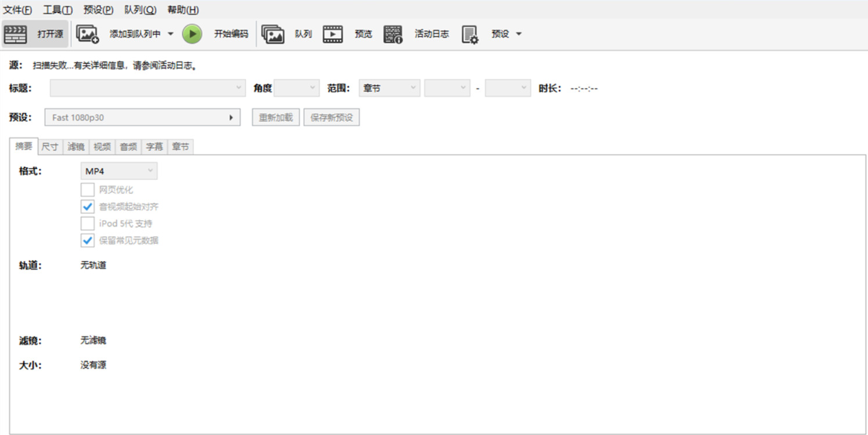The image size is (868, 435).
Task: Click the 打开源 clapperboard toolbar icon
Action: [x=15, y=34]
